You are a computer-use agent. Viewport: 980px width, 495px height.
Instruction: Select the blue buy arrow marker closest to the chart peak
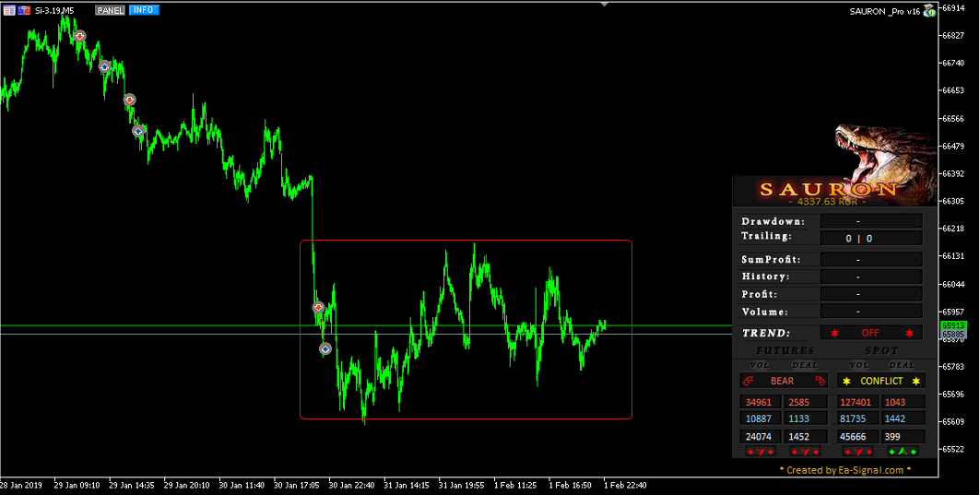pyautogui.click(x=105, y=66)
